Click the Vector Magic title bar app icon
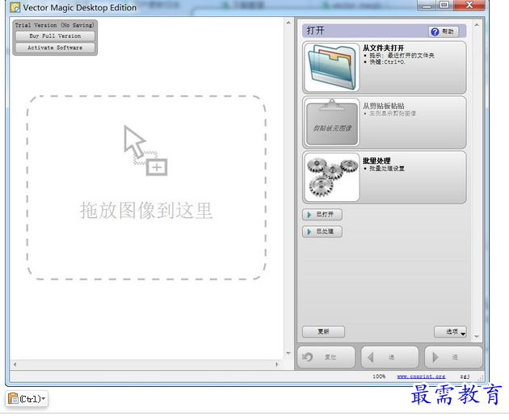 point(15,7)
